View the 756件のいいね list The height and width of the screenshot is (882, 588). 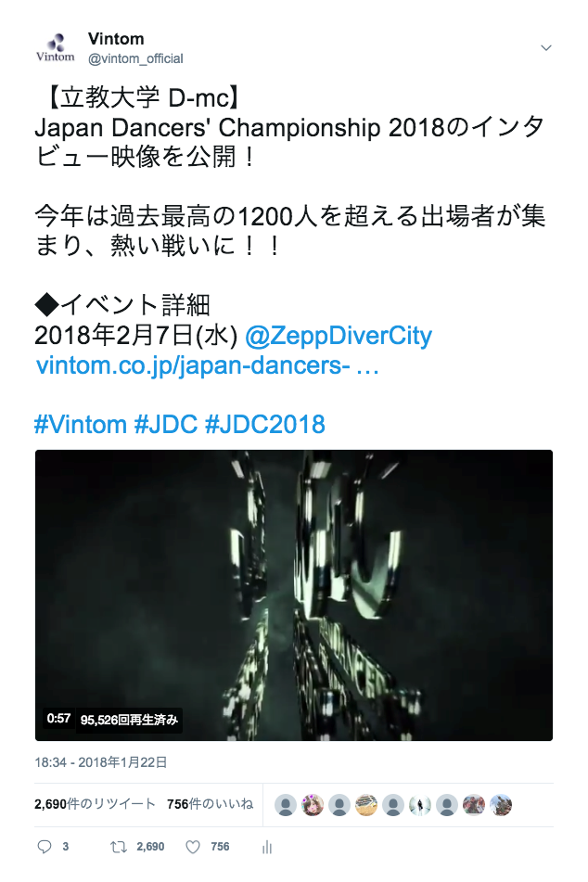pyautogui.click(x=210, y=804)
